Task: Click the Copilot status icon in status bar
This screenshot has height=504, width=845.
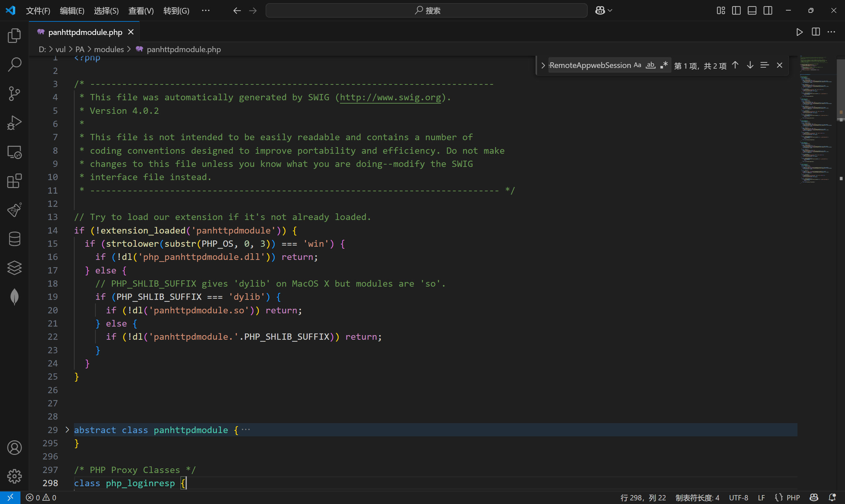Action: 814,497
